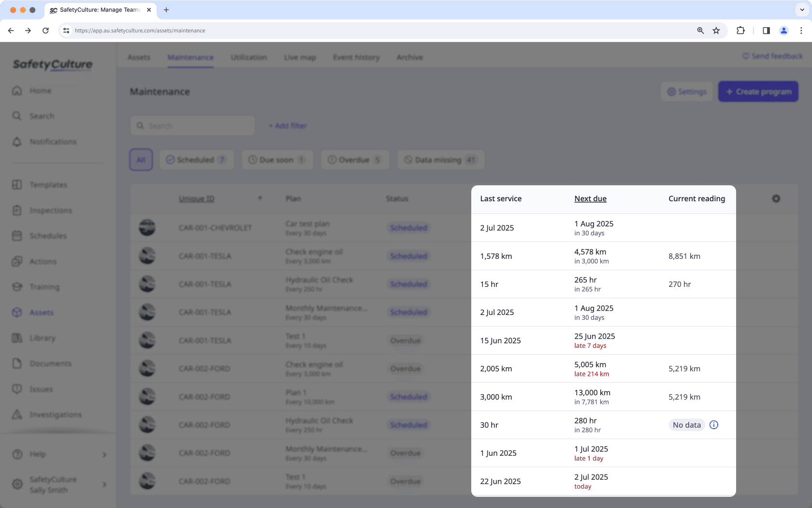Switch to the Utilization tab
Image resolution: width=812 pixels, height=508 pixels.
tap(248, 57)
